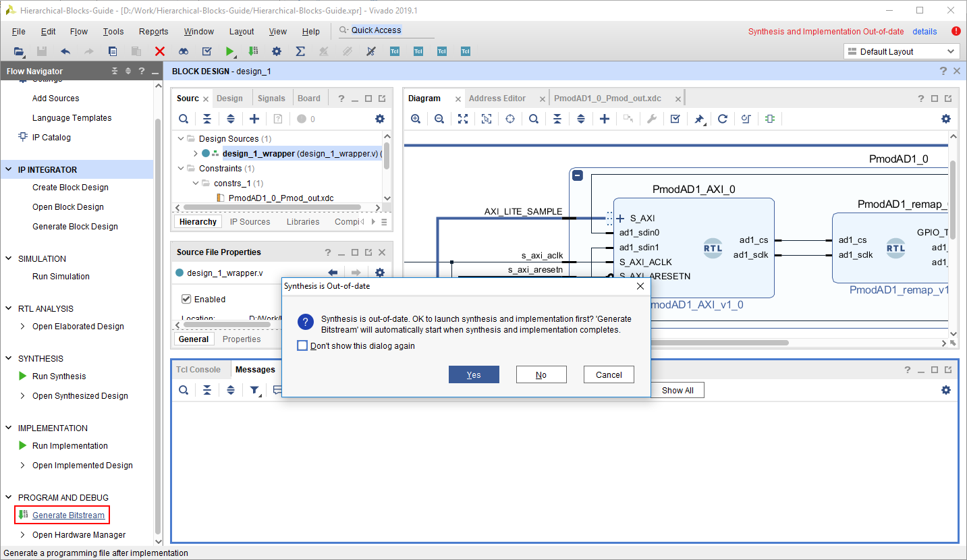The width and height of the screenshot is (967, 560).
Task: Click the red X delete toolbar icon
Action: point(160,51)
